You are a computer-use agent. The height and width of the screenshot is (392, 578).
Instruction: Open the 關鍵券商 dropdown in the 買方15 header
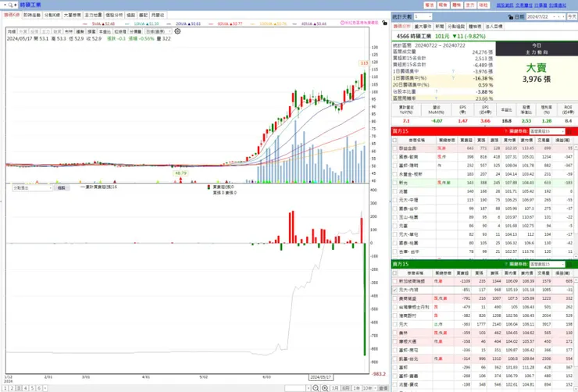pyautogui.click(x=547, y=131)
